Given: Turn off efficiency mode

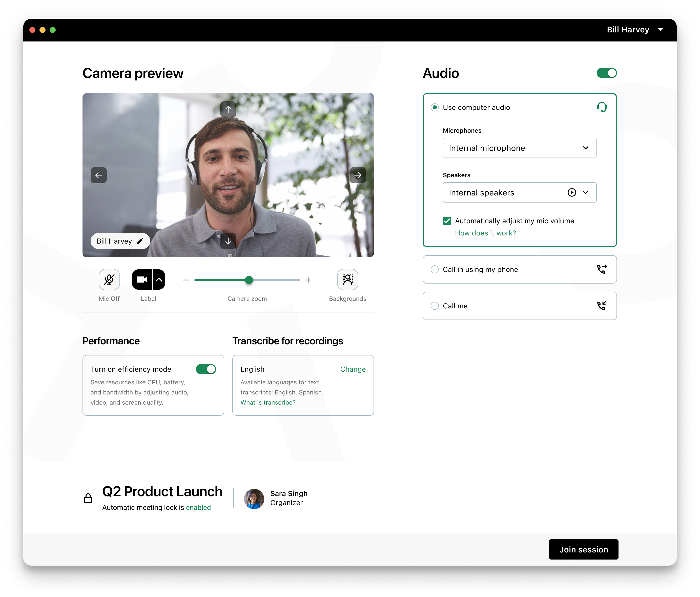Looking at the screenshot, I should tap(207, 369).
